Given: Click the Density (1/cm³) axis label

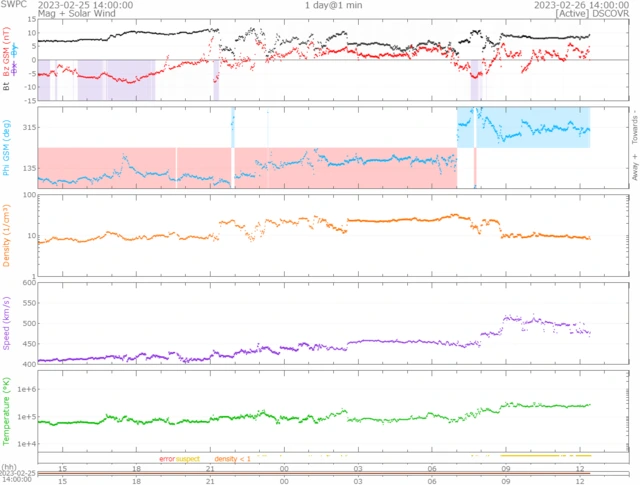Looking at the screenshot, I should pos(6,236).
